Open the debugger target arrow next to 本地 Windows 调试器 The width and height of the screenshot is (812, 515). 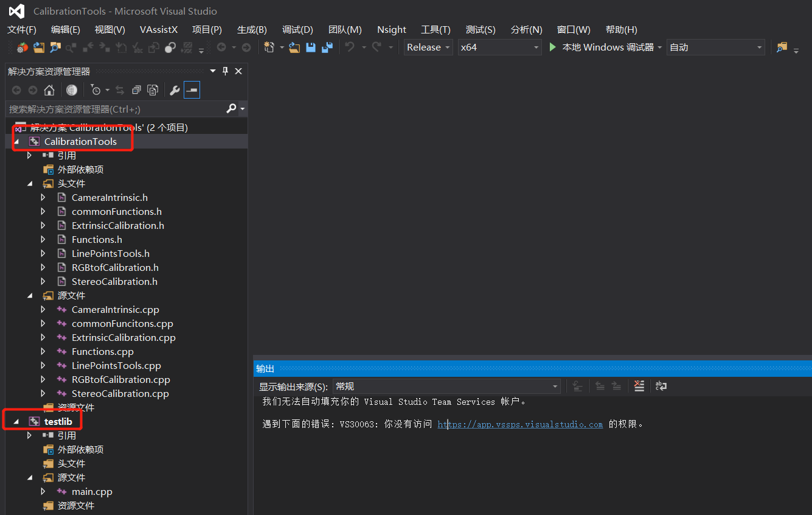tap(659, 47)
